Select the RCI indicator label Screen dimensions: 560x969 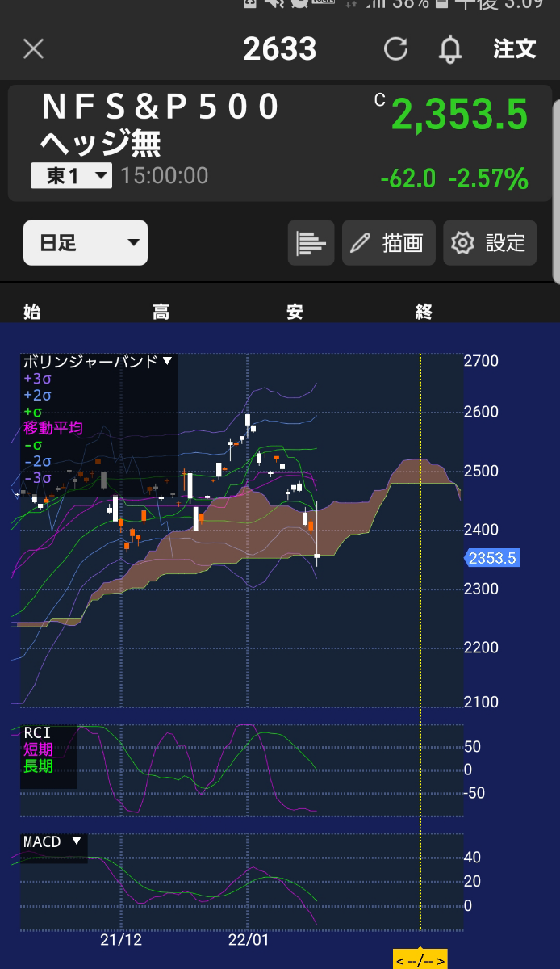pyautogui.click(x=36, y=733)
